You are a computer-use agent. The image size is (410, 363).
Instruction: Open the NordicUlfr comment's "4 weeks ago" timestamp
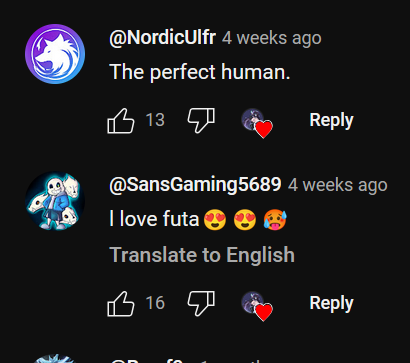click(272, 38)
